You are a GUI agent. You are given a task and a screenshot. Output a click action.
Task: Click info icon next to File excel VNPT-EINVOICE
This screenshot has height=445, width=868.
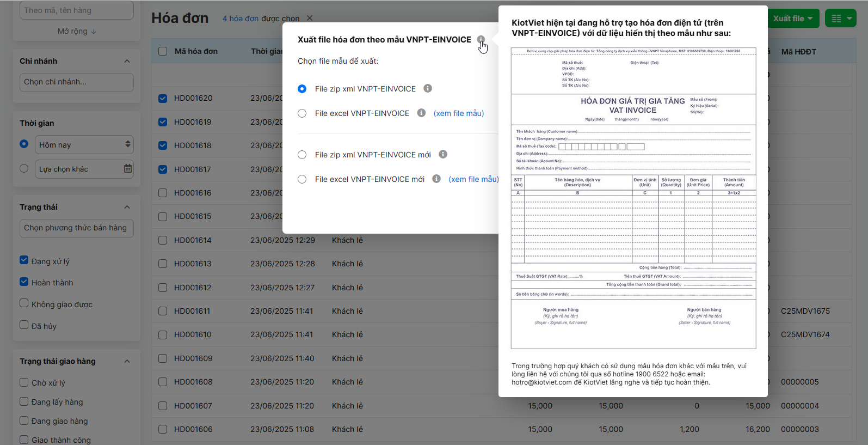[421, 113]
